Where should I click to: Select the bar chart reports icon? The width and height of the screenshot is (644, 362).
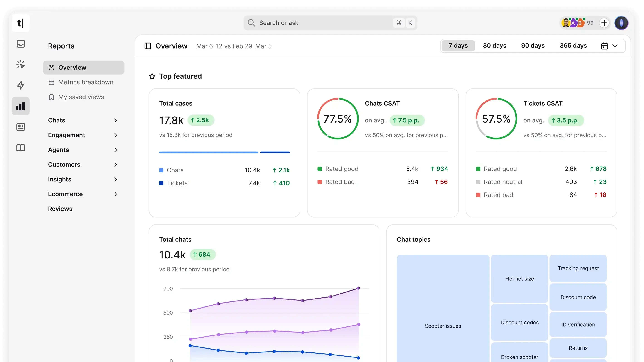click(20, 106)
